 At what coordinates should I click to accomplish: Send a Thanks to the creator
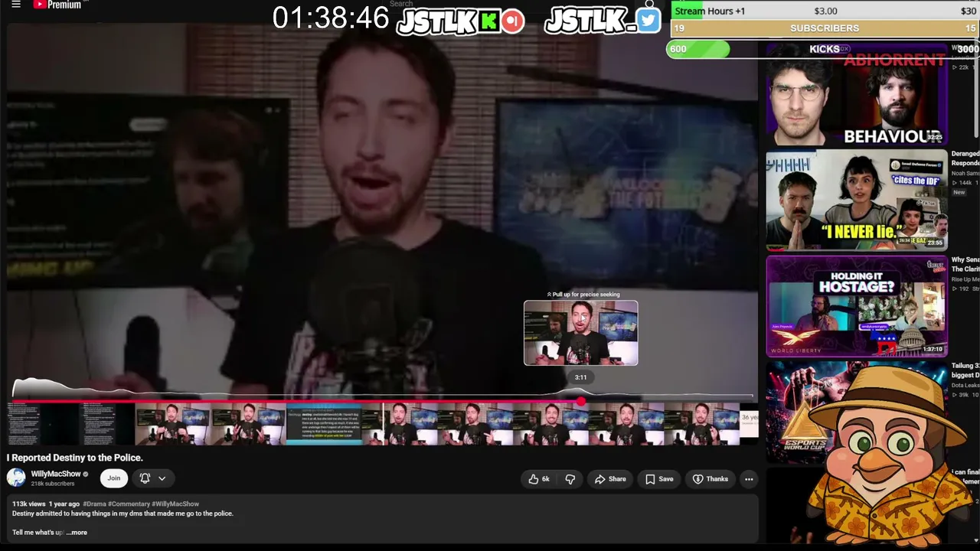[710, 479]
